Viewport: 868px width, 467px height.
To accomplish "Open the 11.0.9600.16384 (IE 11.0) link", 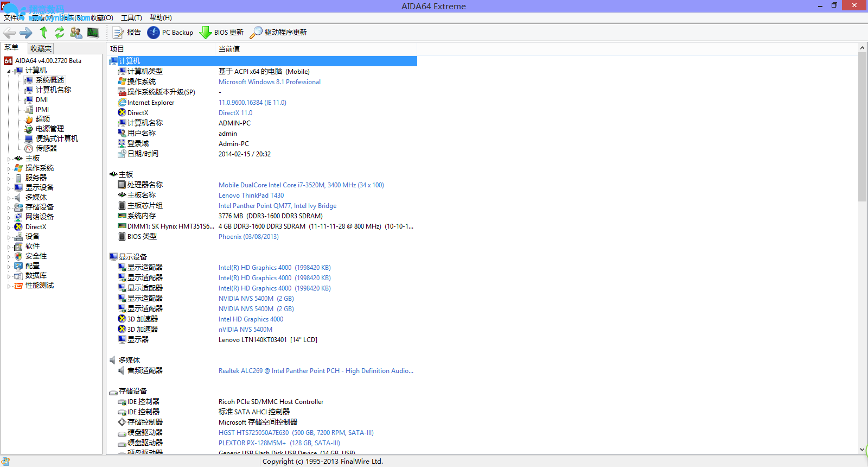I will pyautogui.click(x=252, y=103).
